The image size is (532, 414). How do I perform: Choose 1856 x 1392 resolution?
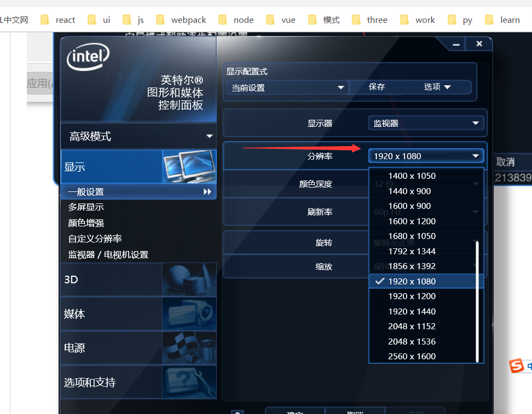tap(423, 266)
